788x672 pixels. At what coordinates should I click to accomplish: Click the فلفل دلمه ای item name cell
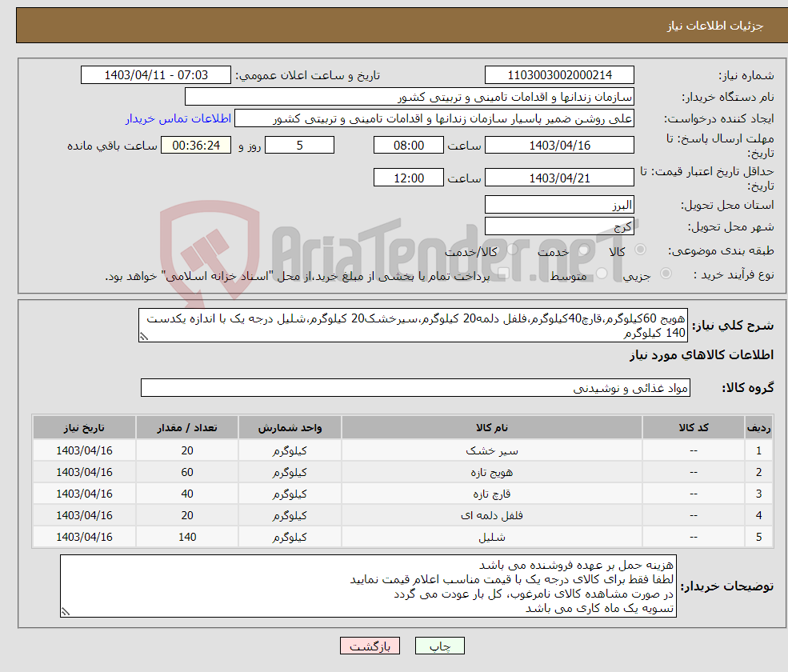[492, 515]
